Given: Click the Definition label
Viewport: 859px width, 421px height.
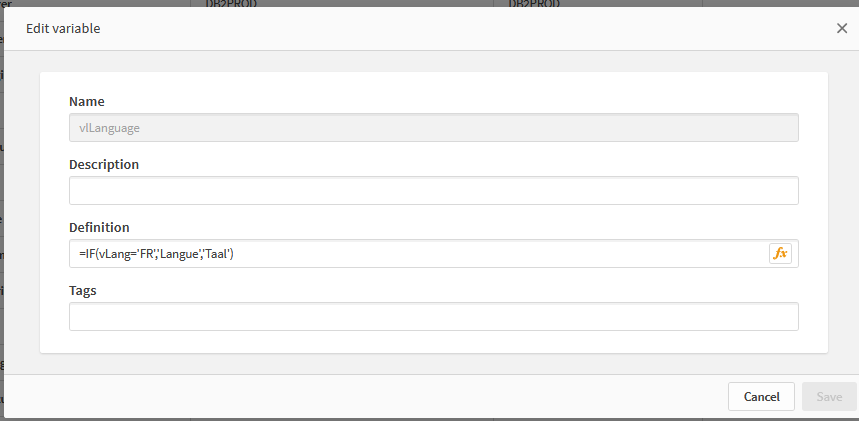Looking at the screenshot, I should click(99, 227).
